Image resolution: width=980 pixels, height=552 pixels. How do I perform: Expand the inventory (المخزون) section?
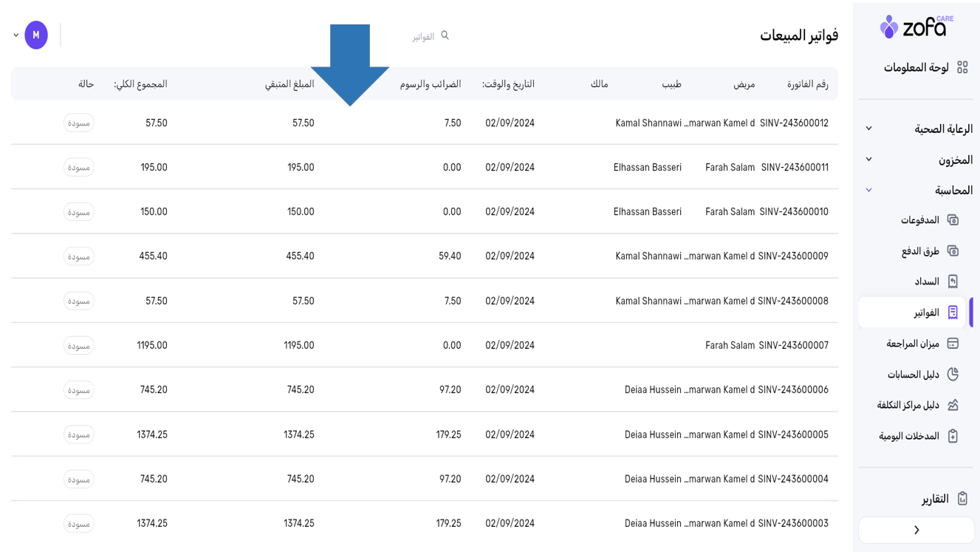tap(869, 160)
